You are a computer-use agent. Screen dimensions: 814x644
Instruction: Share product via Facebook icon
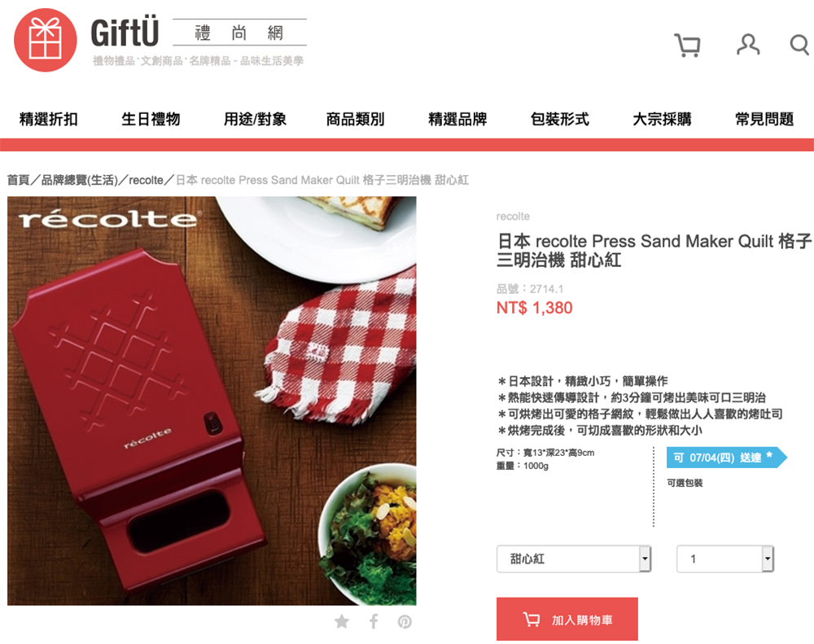(374, 621)
